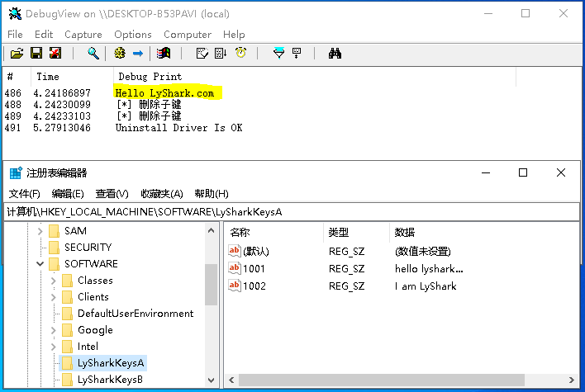Click the DebugView application icon in title bar
This screenshot has height=392, width=585.
coord(15,14)
